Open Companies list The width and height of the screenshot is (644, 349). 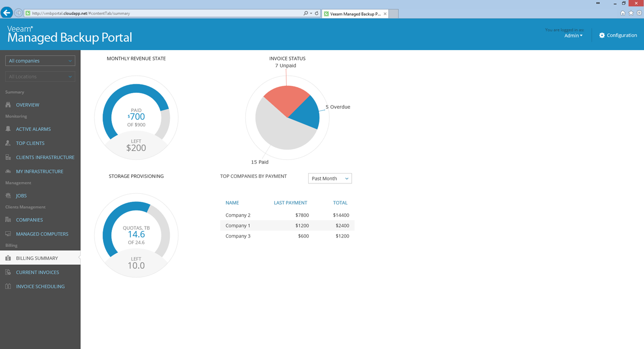point(29,220)
